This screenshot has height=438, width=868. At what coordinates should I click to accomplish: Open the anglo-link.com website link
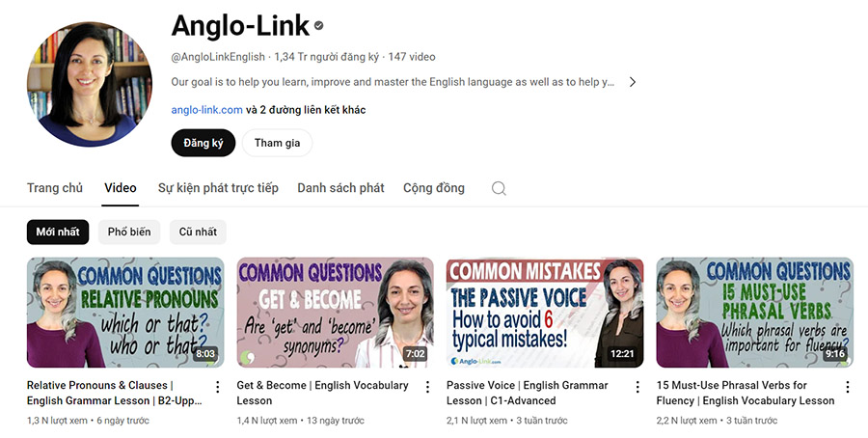[207, 110]
